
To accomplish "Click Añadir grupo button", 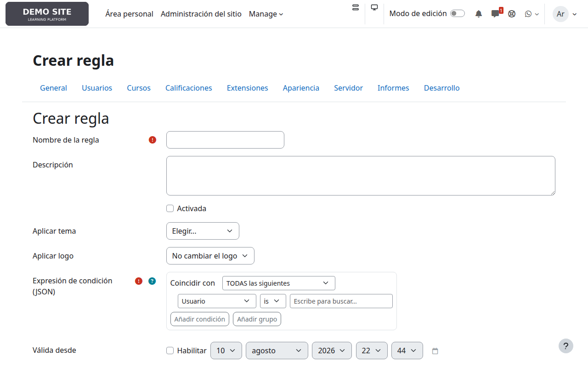I will click(x=257, y=319).
